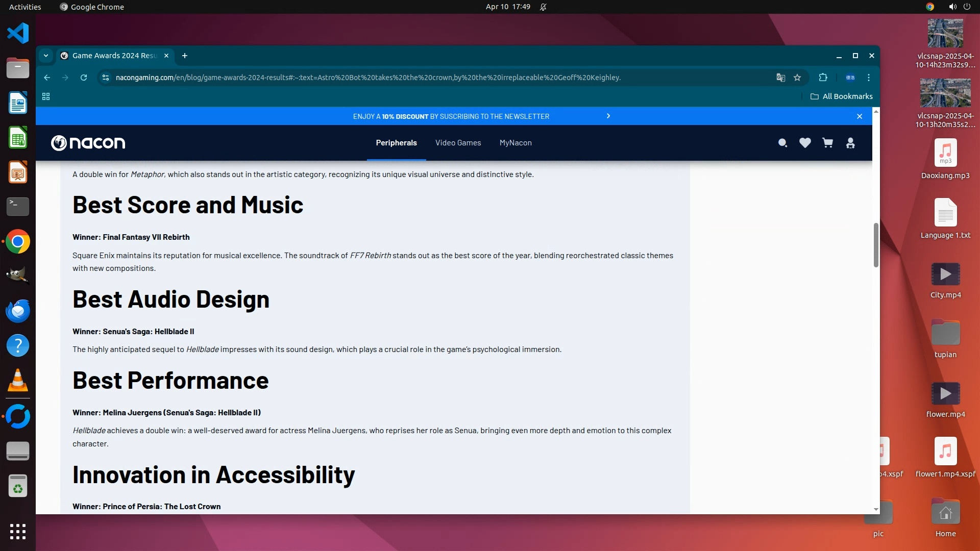
Task: Open the Video Games menu
Action: click(x=458, y=143)
